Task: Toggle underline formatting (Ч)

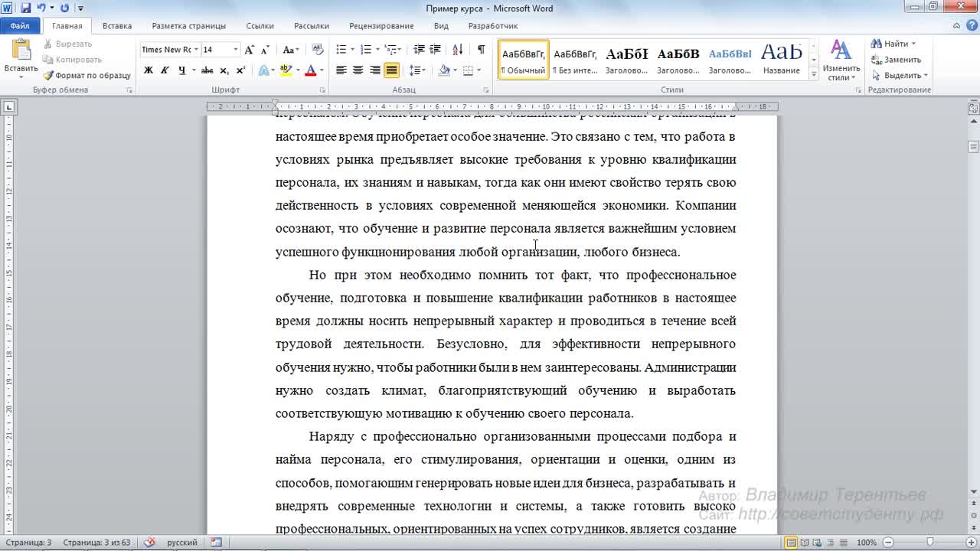Action: [x=181, y=70]
